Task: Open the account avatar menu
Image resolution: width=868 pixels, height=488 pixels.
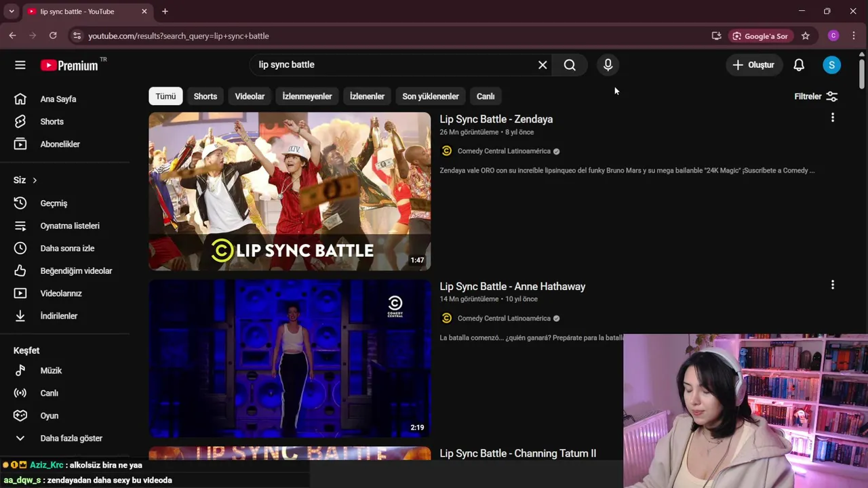Action: (x=831, y=65)
